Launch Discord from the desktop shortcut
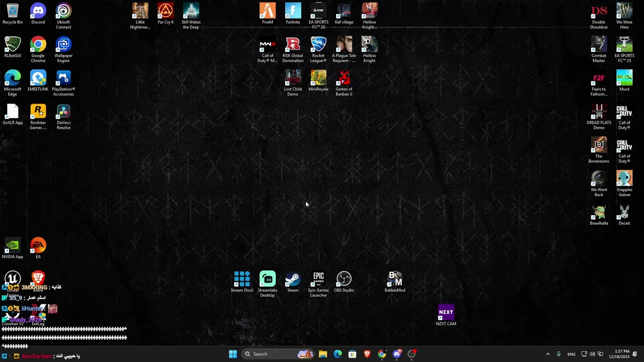 [38, 14]
